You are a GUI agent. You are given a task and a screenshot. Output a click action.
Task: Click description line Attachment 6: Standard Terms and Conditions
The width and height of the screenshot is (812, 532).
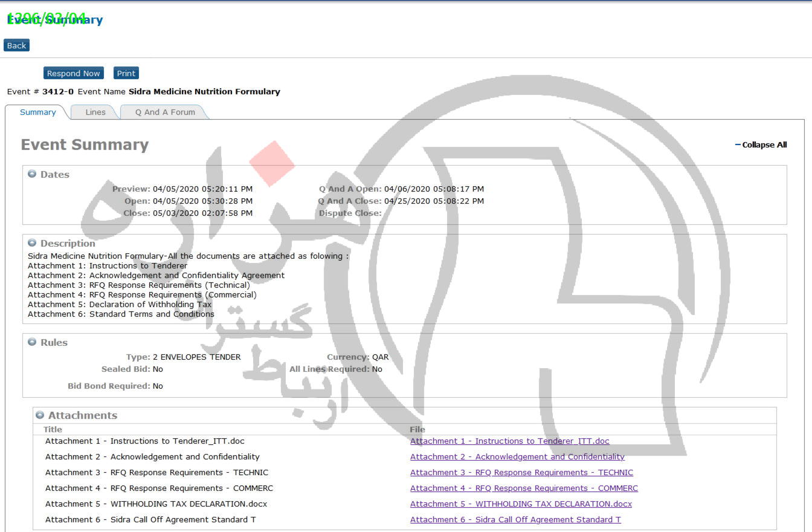click(x=121, y=314)
